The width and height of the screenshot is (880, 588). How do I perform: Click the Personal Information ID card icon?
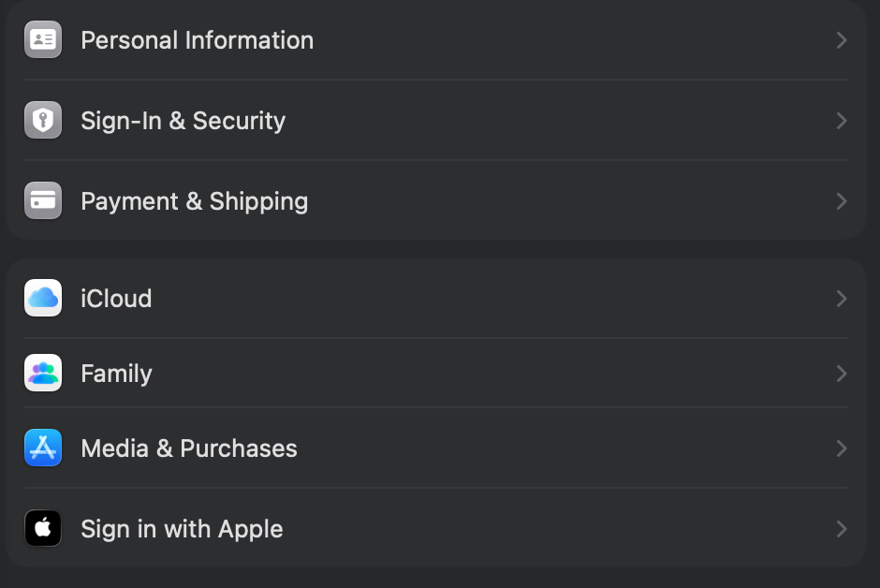tap(43, 40)
